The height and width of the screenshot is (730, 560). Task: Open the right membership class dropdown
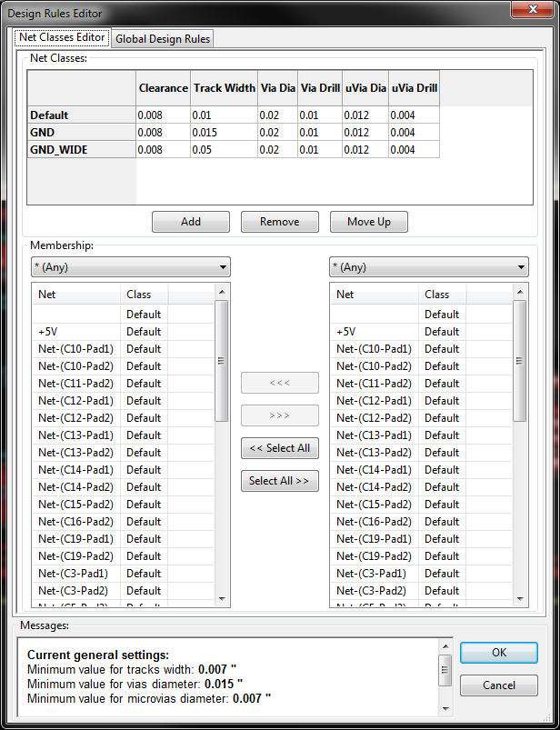coord(428,267)
